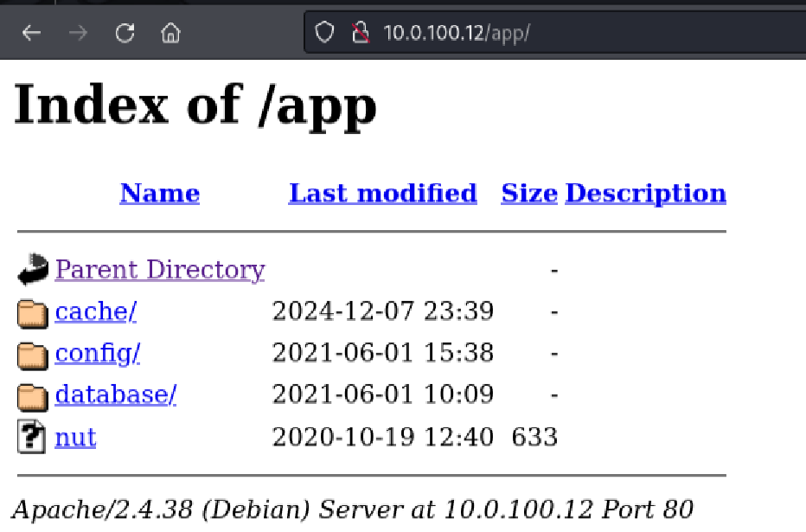
Task: Click the config folder icon
Action: pyautogui.click(x=33, y=354)
